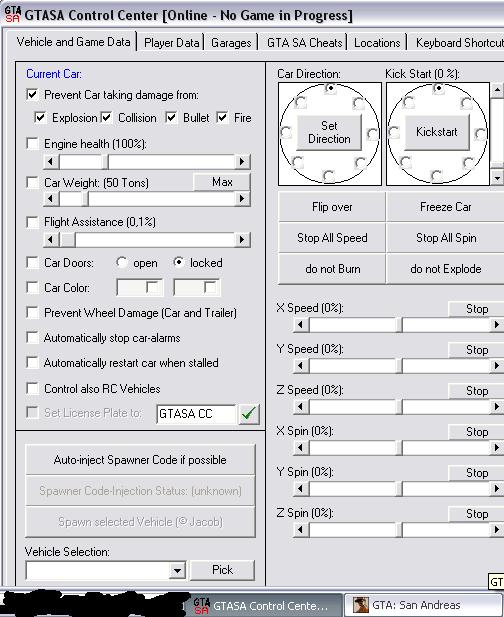
Task: Click right arrow of Engine health slider
Action: coord(242,161)
